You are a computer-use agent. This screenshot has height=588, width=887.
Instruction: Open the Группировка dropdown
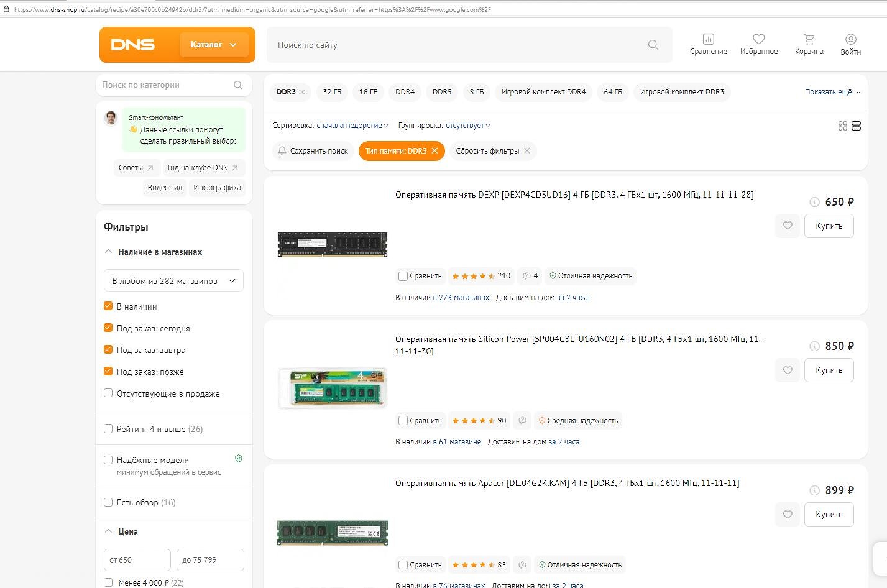468,126
